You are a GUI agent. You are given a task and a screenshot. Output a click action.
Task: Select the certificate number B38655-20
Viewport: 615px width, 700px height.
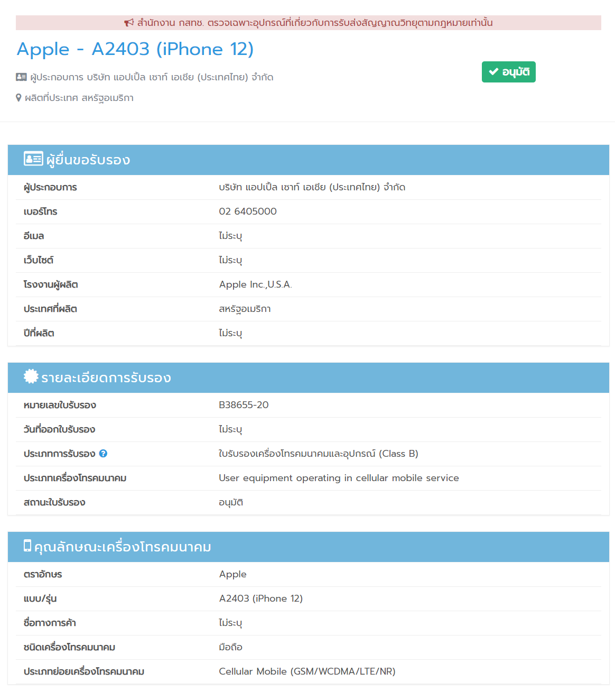[x=244, y=405]
